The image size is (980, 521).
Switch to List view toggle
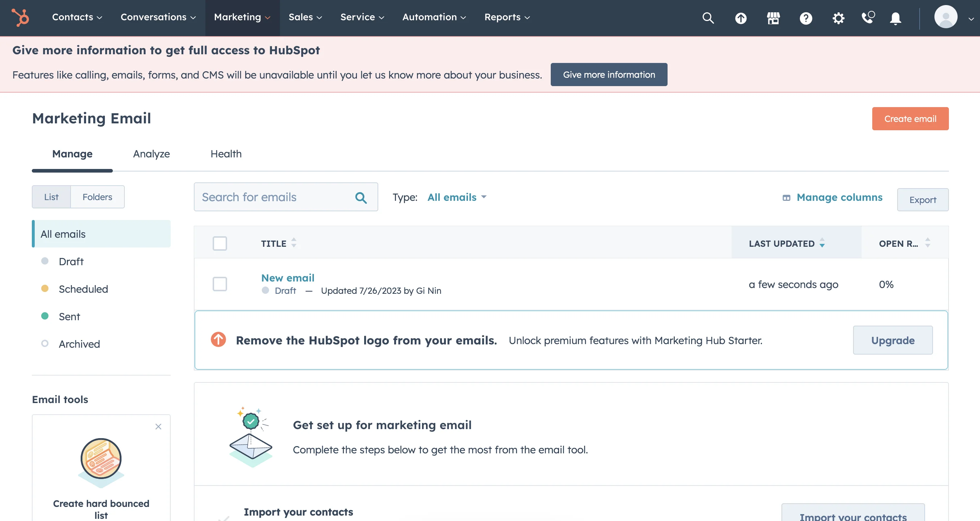[x=51, y=197]
